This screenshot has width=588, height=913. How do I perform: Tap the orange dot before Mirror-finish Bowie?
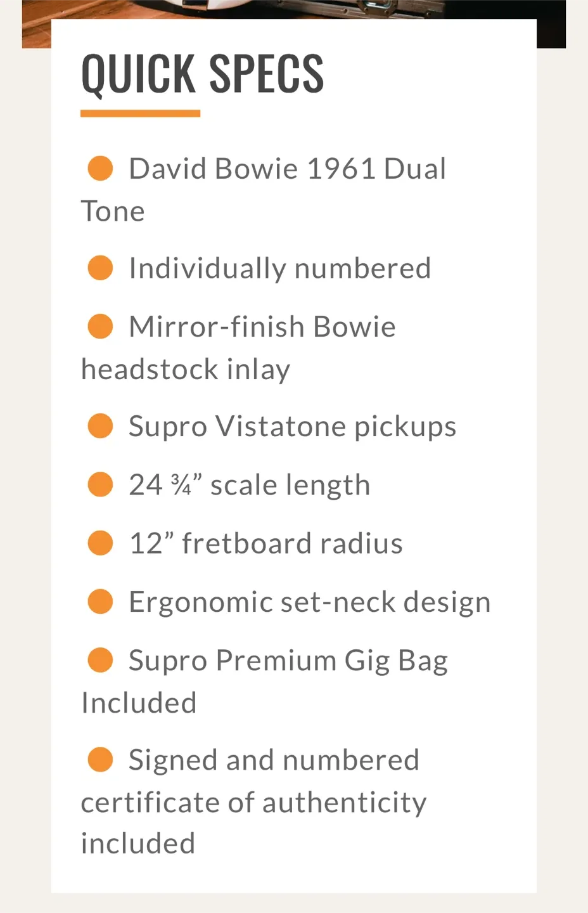tap(100, 327)
